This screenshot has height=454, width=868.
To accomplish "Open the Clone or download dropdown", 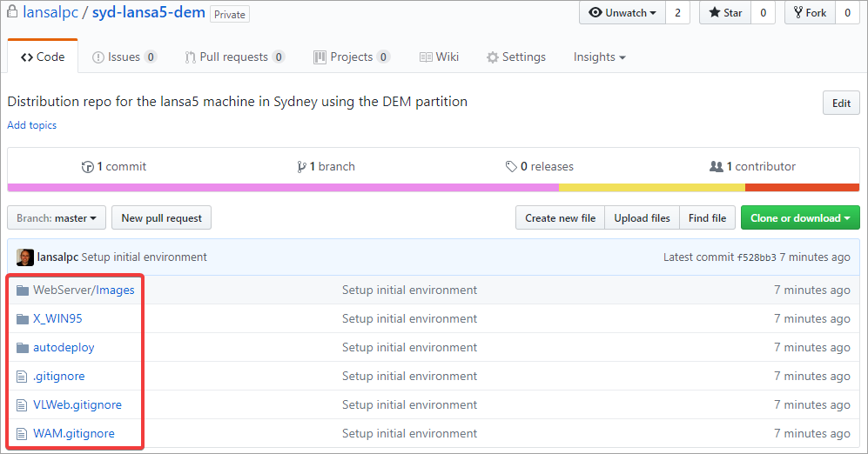I will [x=800, y=218].
